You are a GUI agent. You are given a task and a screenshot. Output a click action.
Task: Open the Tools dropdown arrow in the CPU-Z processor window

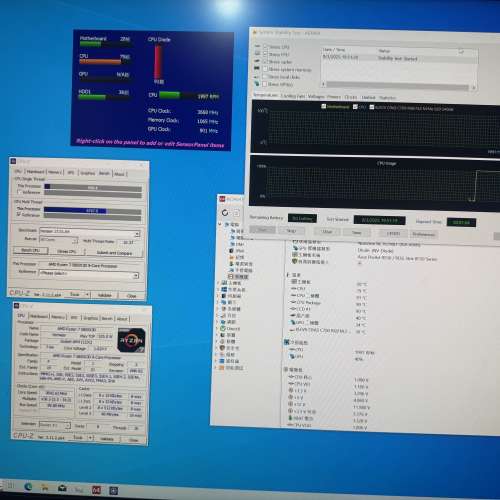coord(90,438)
